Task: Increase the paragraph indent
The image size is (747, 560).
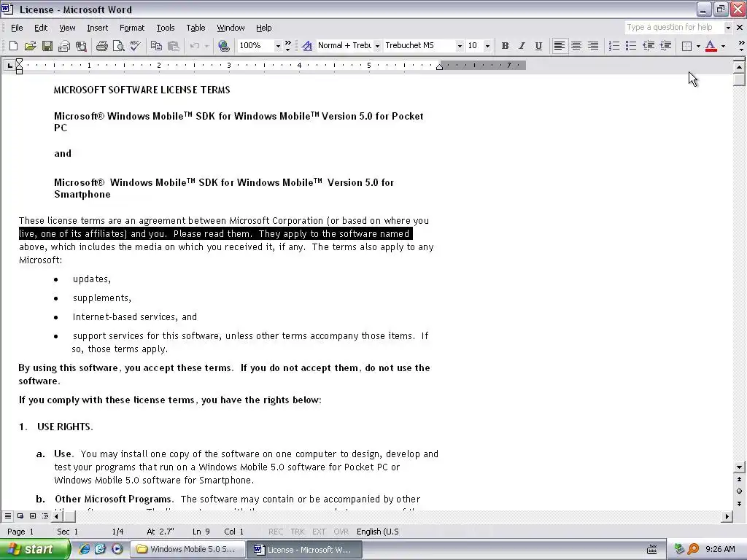Action: point(665,46)
